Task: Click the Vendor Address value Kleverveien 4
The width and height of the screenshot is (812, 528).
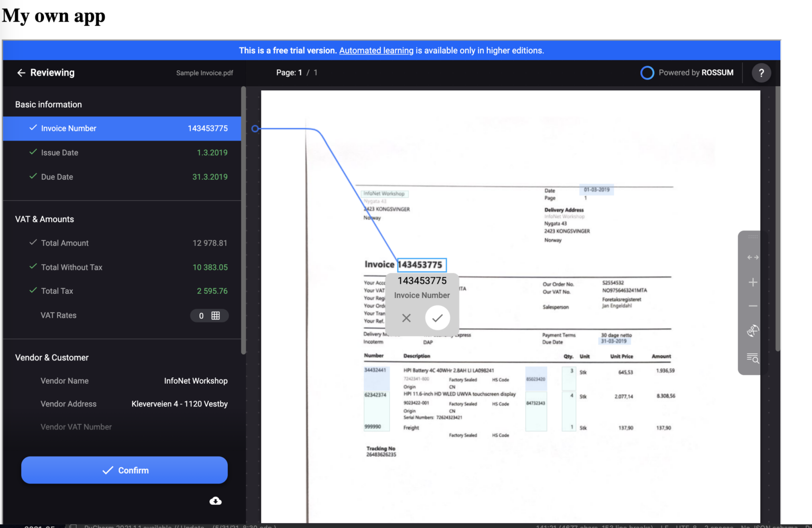Action: [x=179, y=403]
